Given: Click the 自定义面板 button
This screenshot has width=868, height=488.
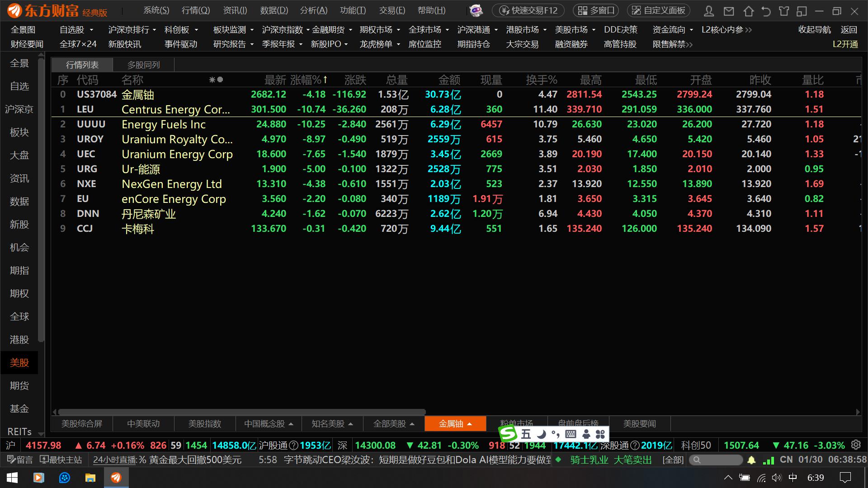Looking at the screenshot, I should tap(658, 10).
